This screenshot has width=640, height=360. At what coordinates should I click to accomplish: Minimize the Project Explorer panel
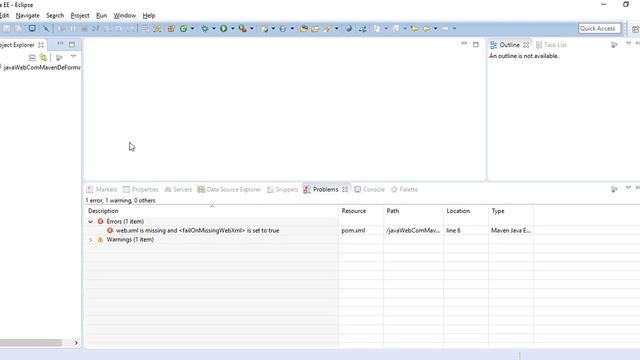60,44
